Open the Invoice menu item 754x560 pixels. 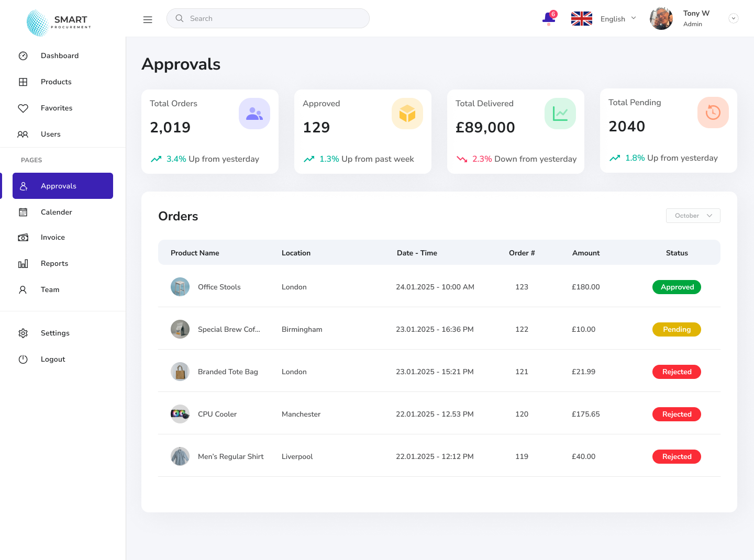pyautogui.click(x=53, y=237)
